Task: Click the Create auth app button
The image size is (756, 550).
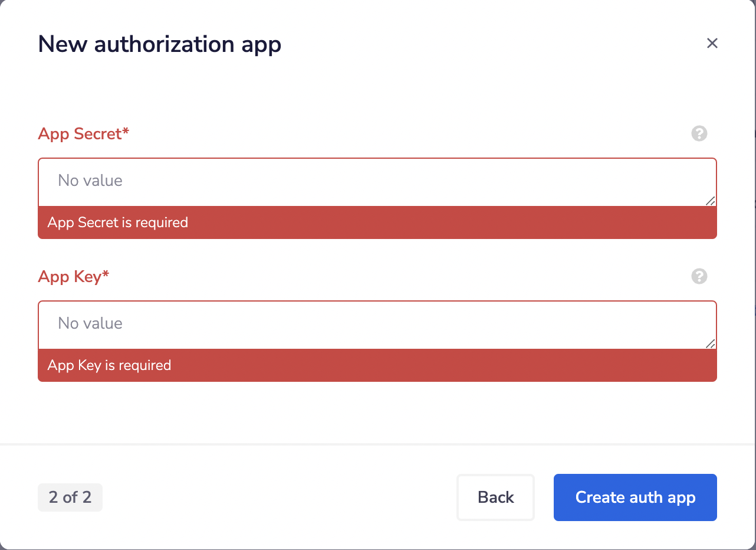Action: (635, 497)
